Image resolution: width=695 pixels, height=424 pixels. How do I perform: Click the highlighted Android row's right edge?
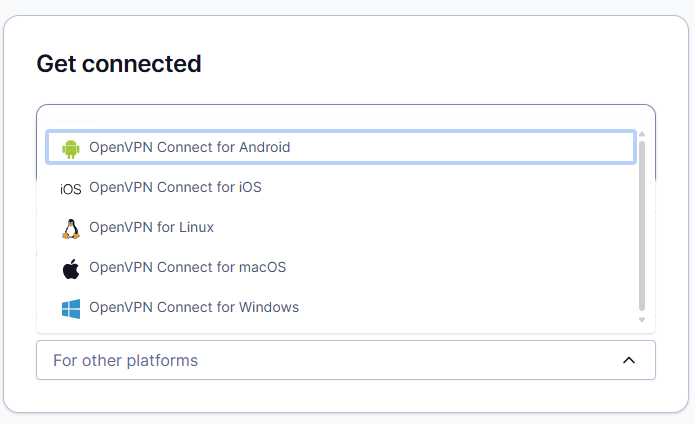click(625, 147)
